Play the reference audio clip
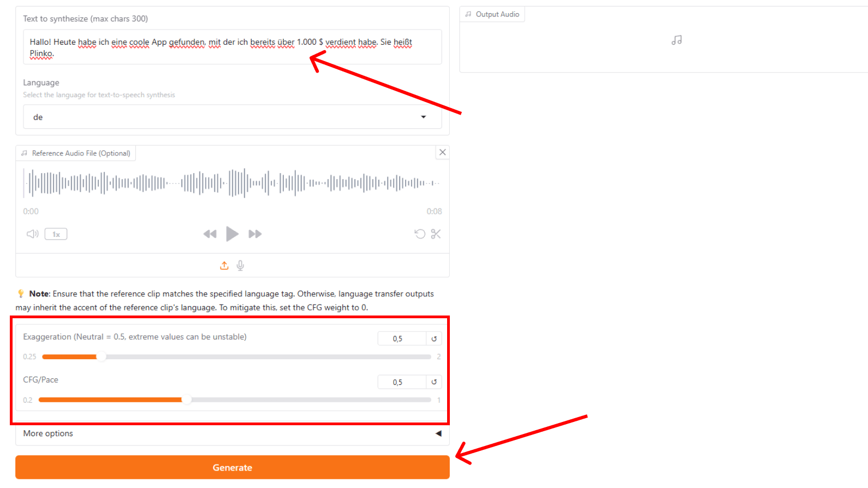The width and height of the screenshot is (868, 488). [x=232, y=234]
